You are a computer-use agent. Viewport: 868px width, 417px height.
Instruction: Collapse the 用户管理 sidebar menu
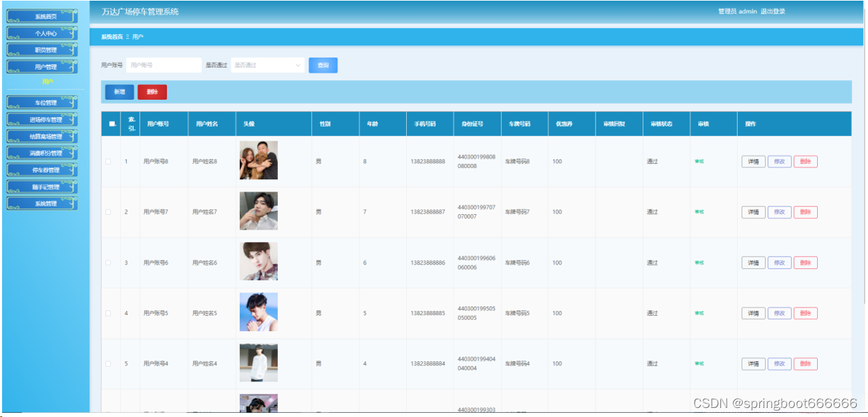pyautogui.click(x=42, y=67)
